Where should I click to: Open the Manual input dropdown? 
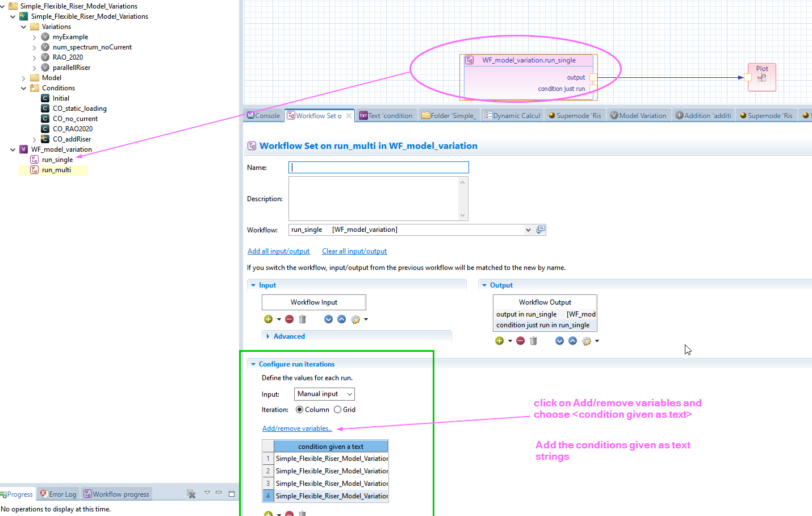324,394
